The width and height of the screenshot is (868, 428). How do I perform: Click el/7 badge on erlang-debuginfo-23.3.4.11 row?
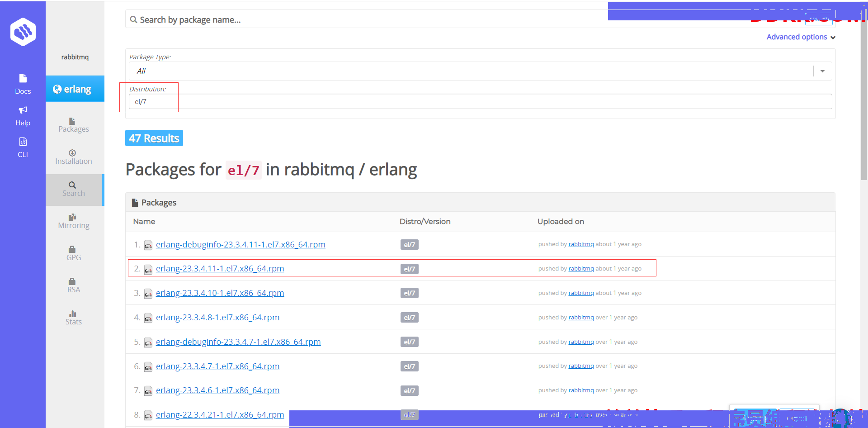click(410, 245)
